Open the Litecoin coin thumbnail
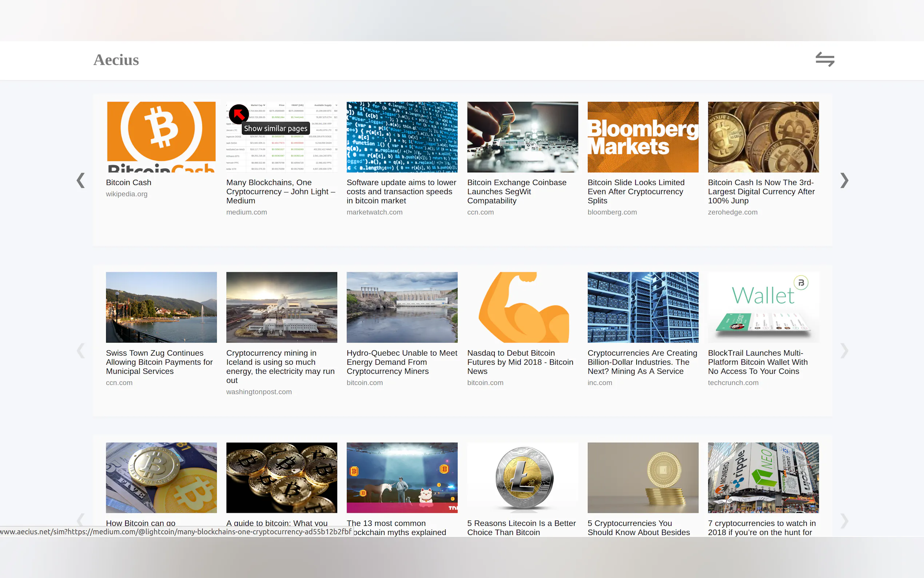 coord(522,478)
